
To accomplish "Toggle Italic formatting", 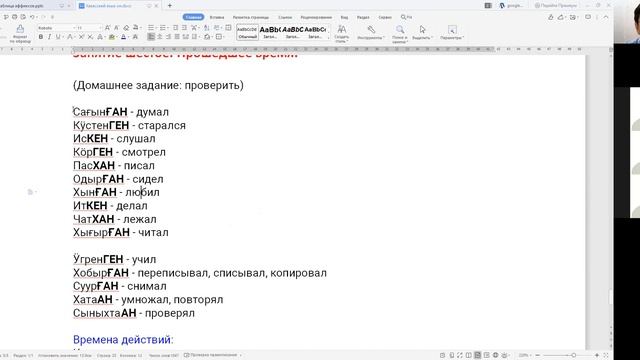I will (49, 37).
